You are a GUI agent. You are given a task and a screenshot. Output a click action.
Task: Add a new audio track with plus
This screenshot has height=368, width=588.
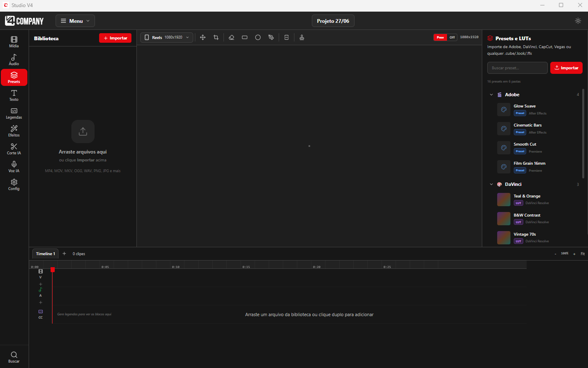coord(41,302)
